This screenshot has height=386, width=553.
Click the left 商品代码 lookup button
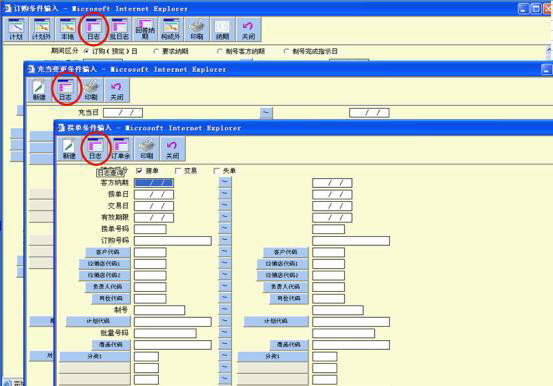pyautogui.click(x=111, y=344)
